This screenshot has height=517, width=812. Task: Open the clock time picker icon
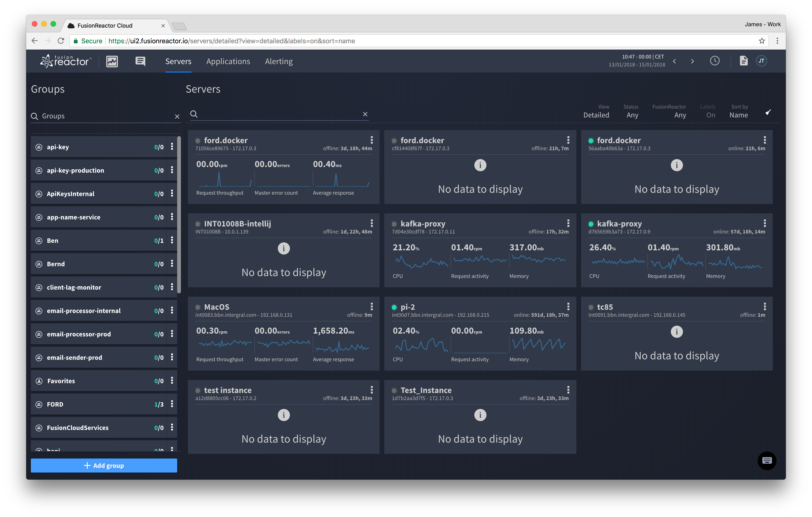[715, 61]
